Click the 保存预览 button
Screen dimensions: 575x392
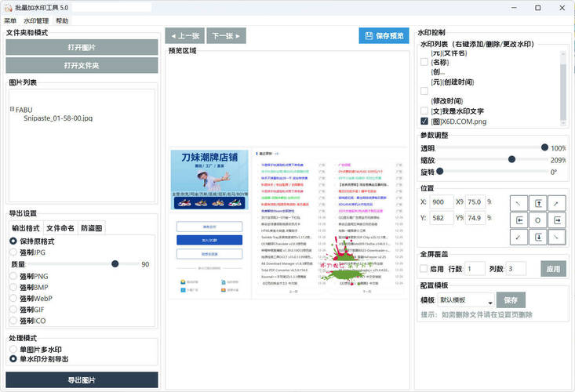pos(384,36)
